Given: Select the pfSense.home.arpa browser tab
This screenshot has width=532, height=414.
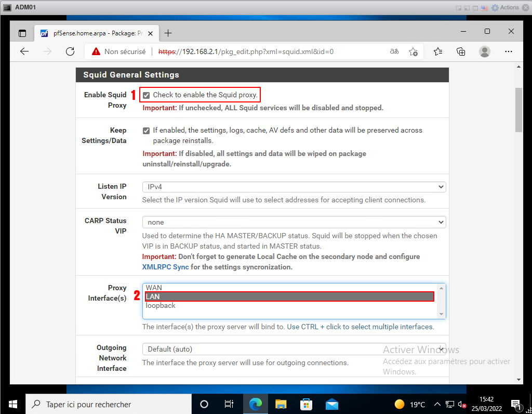Looking at the screenshot, I should click(x=94, y=33).
